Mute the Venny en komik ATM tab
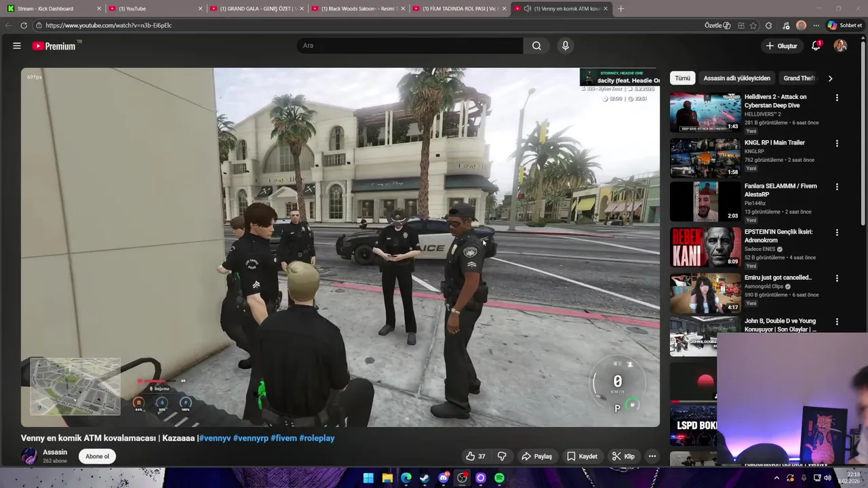868x488 pixels. click(x=528, y=9)
